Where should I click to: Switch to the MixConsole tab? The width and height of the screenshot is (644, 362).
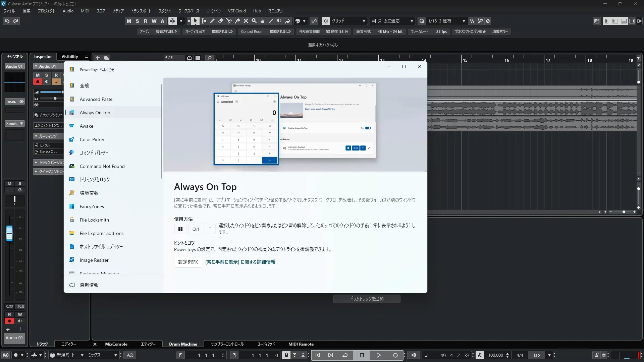pos(116,344)
